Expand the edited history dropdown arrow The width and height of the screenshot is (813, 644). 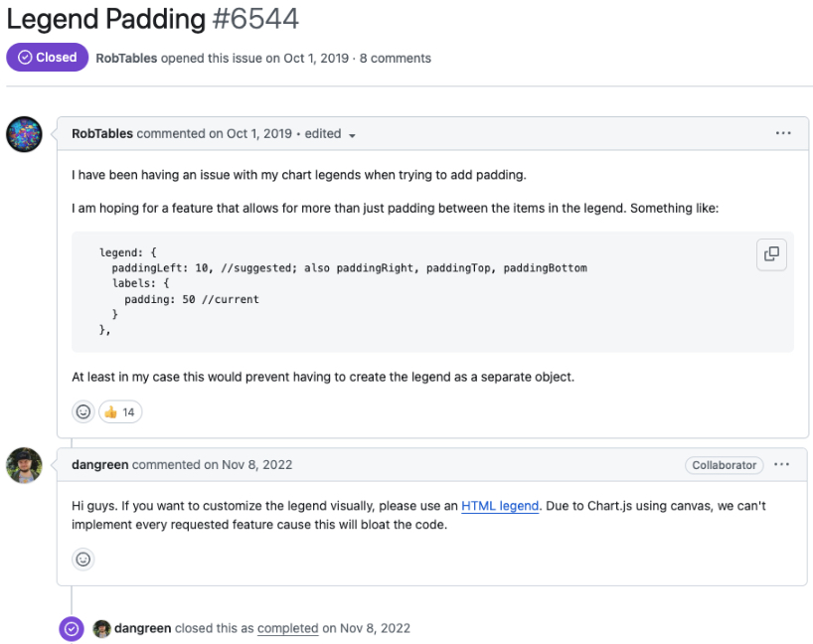click(x=352, y=135)
